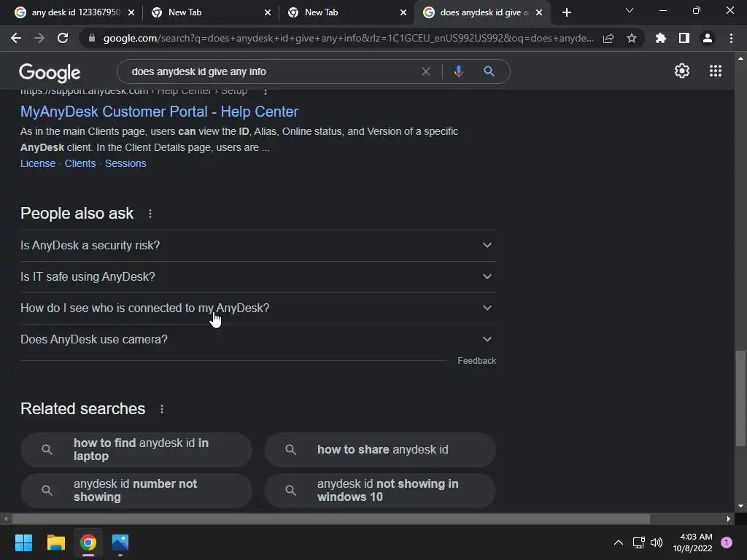Bookmark this page with the star icon
747x560 pixels.
click(x=632, y=38)
